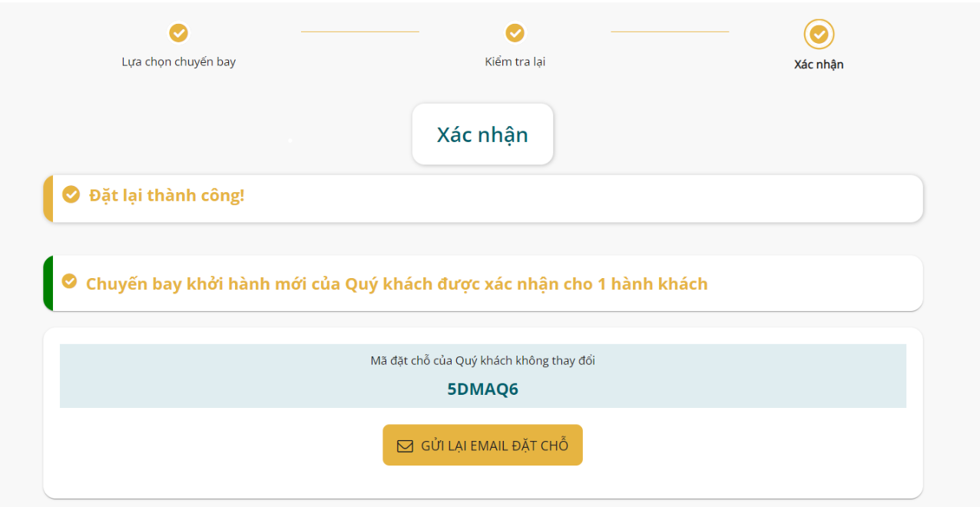This screenshot has width=980, height=507.
Task: Select the booking code 5DMAQ6
Action: [x=482, y=389]
